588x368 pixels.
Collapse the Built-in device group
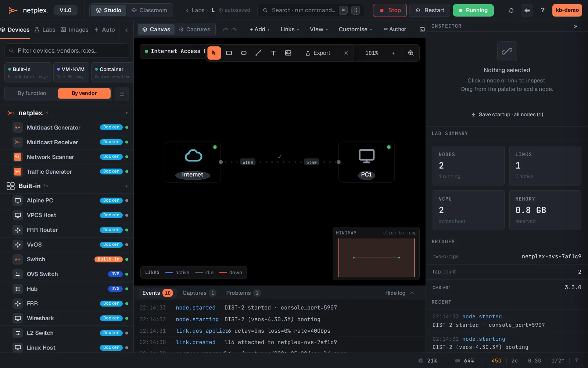click(x=126, y=186)
